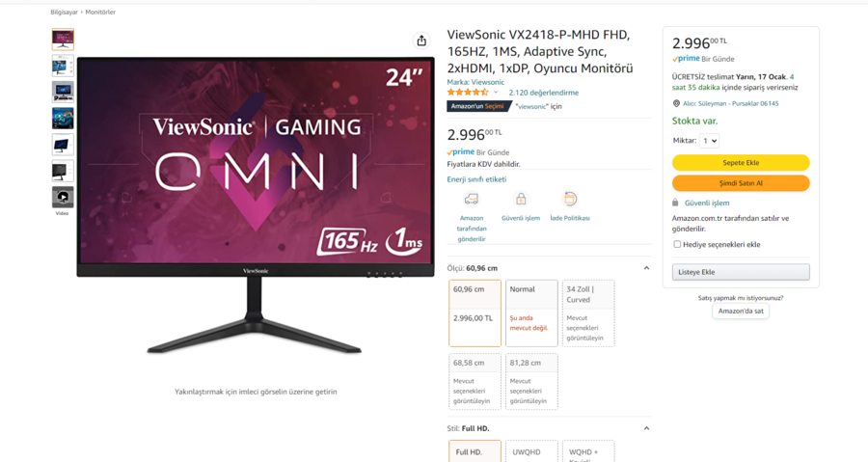Play the product Video thumbnail
Image resolution: width=868 pixels, height=462 pixels.
pyautogui.click(x=63, y=197)
